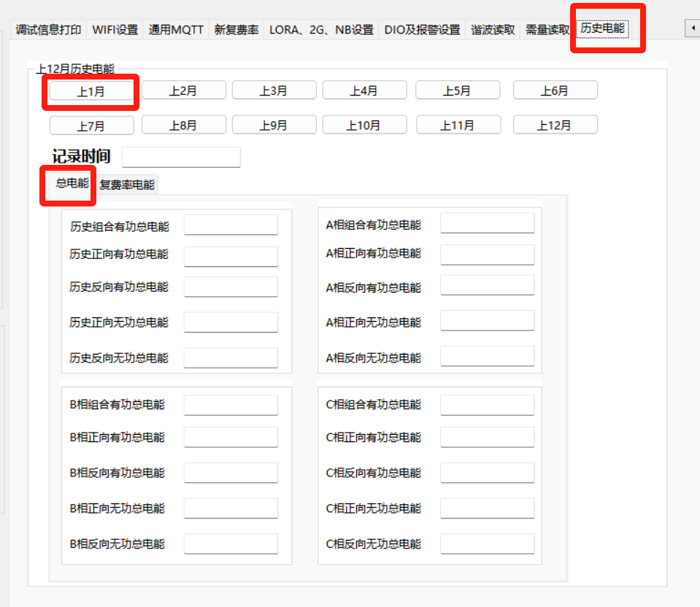Open the 谐波读取 tab

(493, 30)
